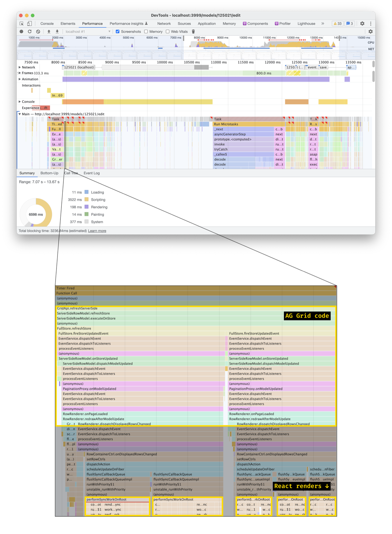Select GridApi.refreshServerSide in enlarged flame chart
This screenshot has width=392, height=534.
point(196,308)
